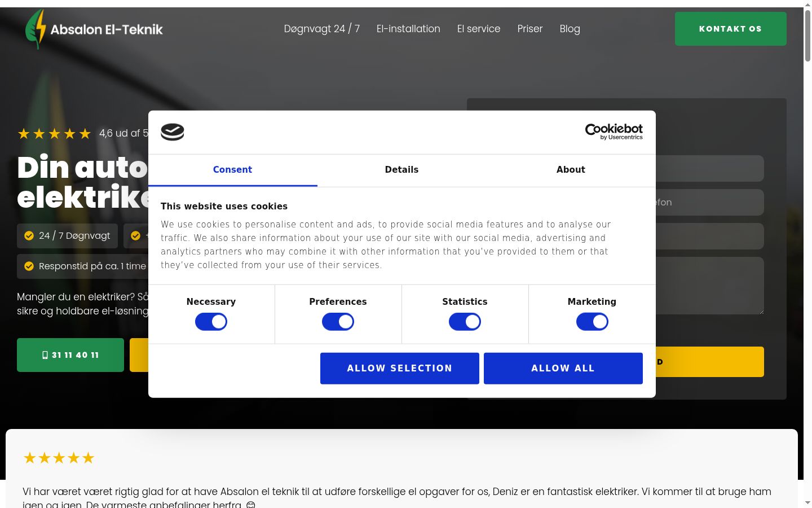
Task: Click the top contact form field
Action: (710, 168)
